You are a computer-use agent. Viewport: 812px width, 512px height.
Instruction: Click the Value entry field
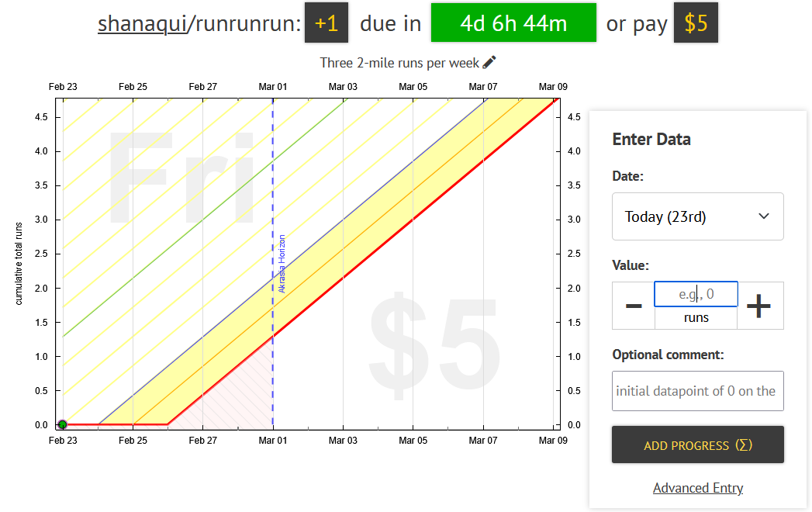696,293
